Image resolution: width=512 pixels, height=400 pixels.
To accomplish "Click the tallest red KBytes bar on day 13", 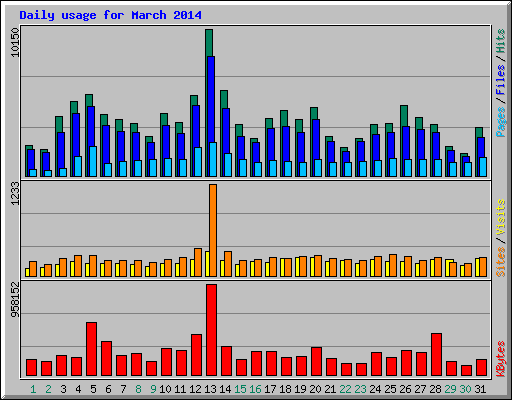I will tap(211, 330).
